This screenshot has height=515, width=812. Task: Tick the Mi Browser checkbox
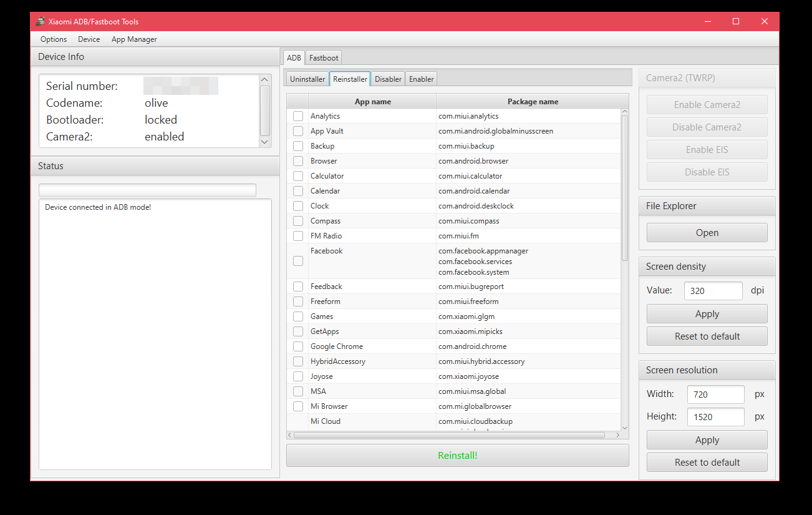(x=298, y=406)
